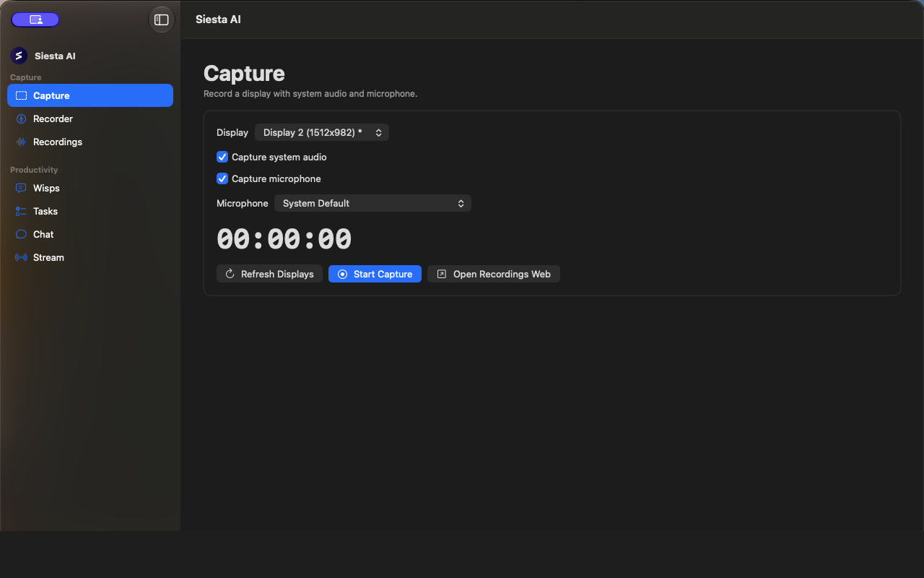Click the 00:00:00 timer display
The height and width of the screenshot is (578, 924).
tap(284, 239)
